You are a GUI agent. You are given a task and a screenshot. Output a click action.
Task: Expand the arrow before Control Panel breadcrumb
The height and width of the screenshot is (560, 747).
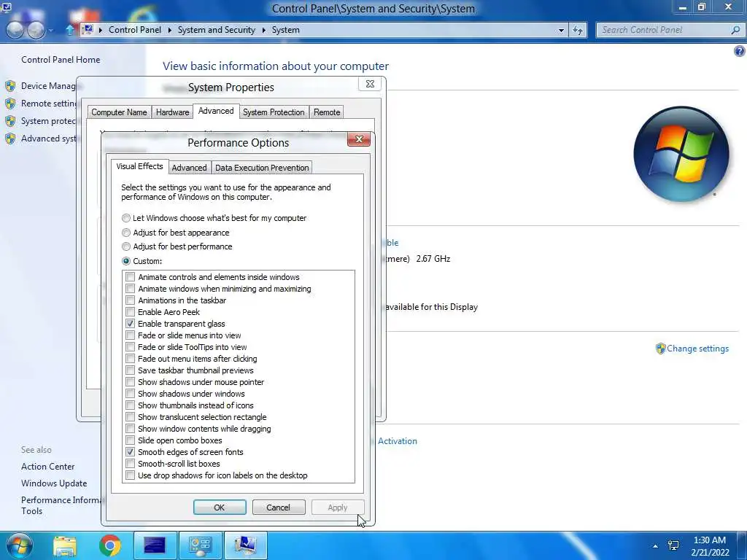pyautogui.click(x=100, y=30)
